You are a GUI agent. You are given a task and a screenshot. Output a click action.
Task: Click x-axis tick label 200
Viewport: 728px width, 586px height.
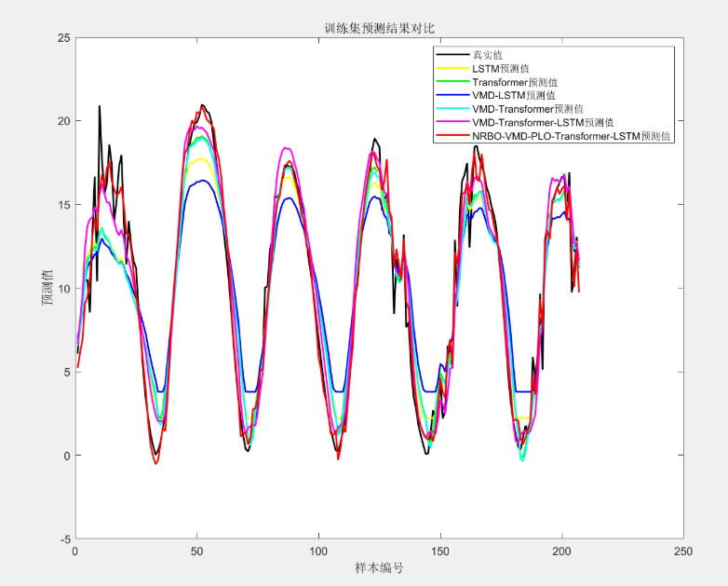pyautogui.click(x=561, y=552)
